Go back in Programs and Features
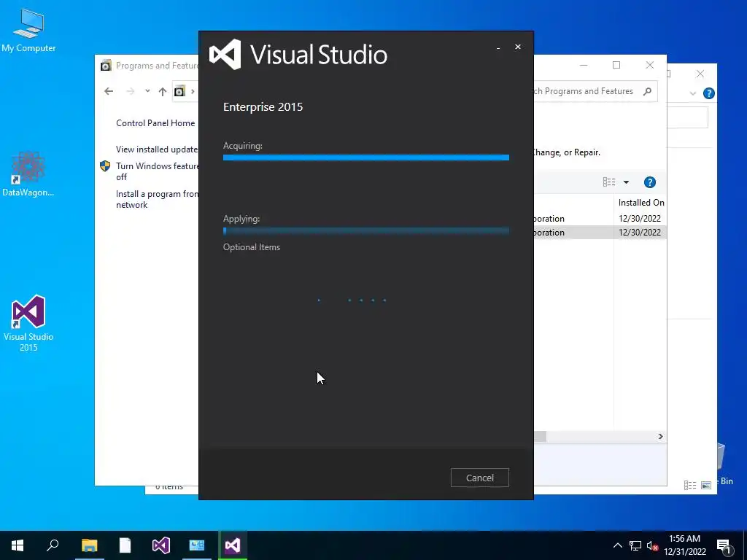Screen dimensions: 747x560 click(x=109, y=91)
